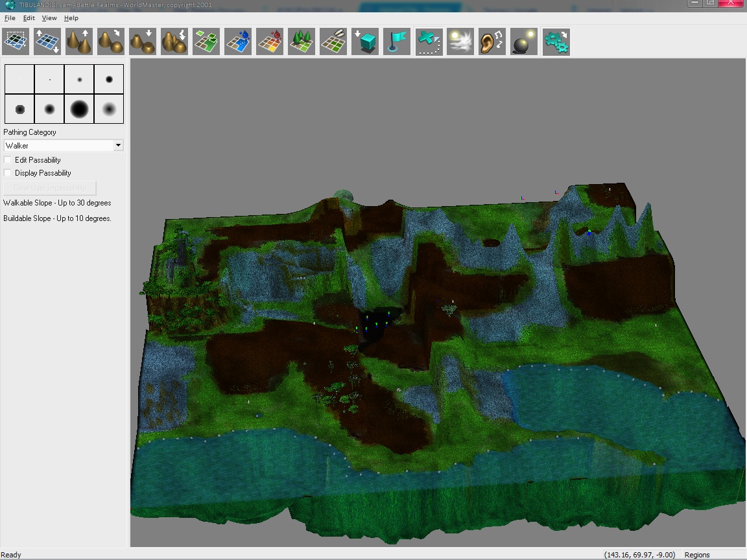
Task: Select the lighting sphere tool
Action: point(524,41)
